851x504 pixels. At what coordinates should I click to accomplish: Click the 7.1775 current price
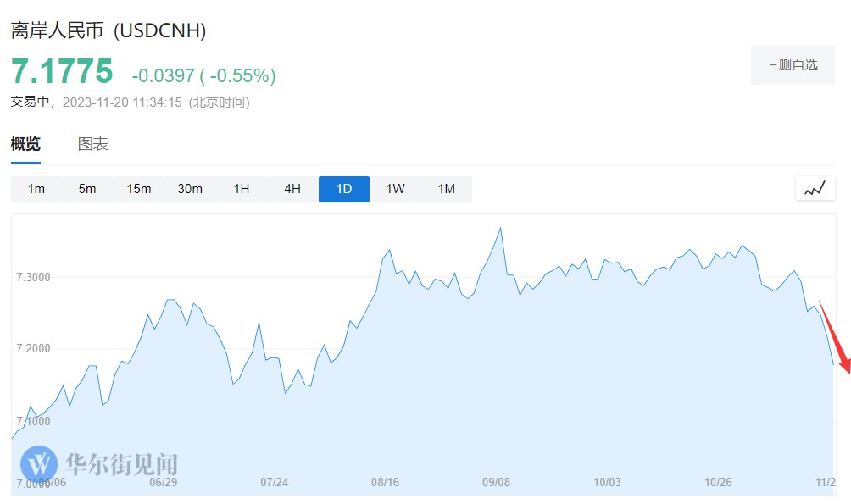(62, 72)
